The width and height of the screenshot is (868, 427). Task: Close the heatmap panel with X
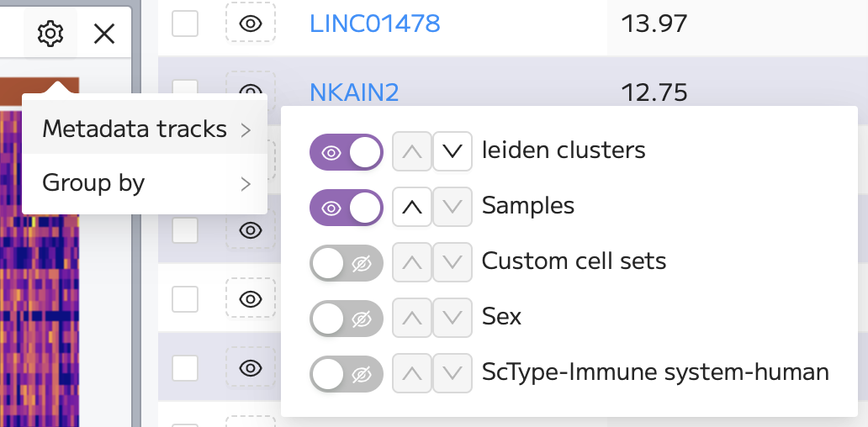tap(104, 34)
